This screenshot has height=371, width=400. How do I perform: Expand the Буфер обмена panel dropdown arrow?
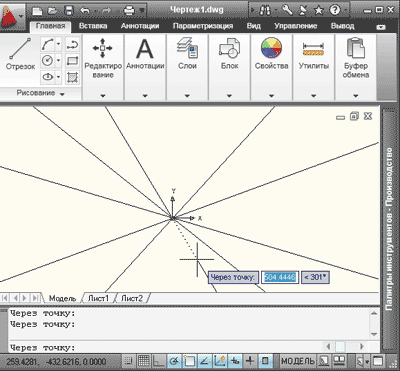356,96
